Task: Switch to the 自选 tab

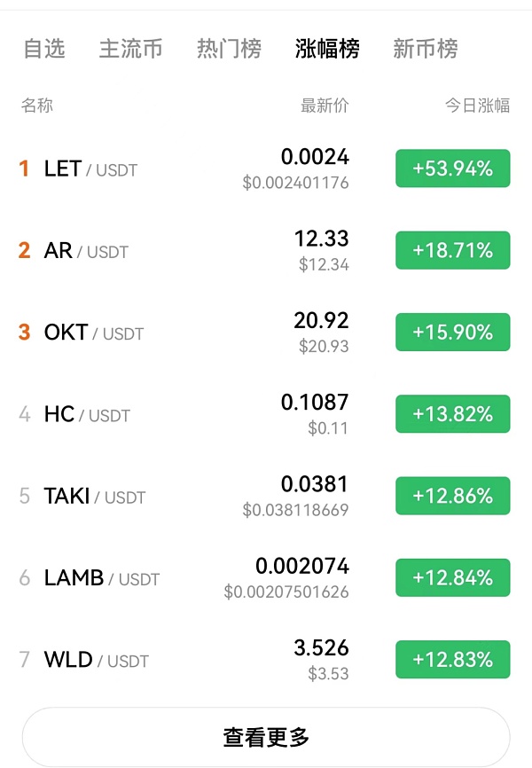Action: pos(44,49)
